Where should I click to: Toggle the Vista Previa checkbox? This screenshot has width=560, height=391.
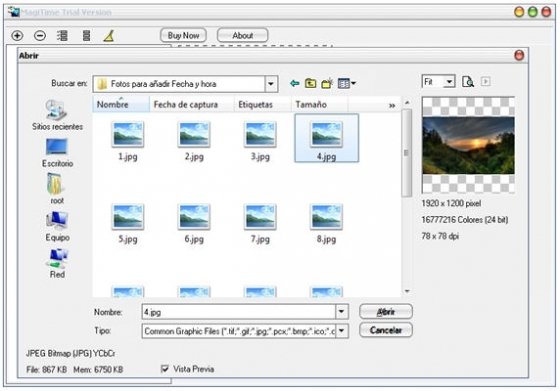point(165,369)
